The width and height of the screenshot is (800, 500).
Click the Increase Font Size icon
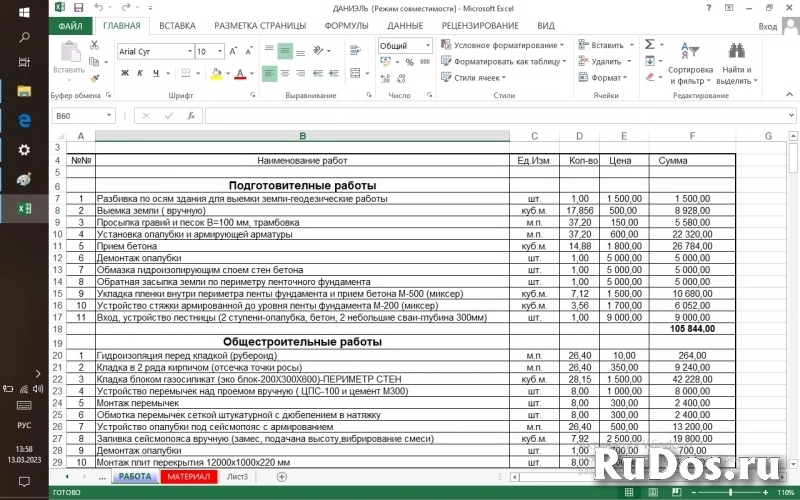(233, 51)
